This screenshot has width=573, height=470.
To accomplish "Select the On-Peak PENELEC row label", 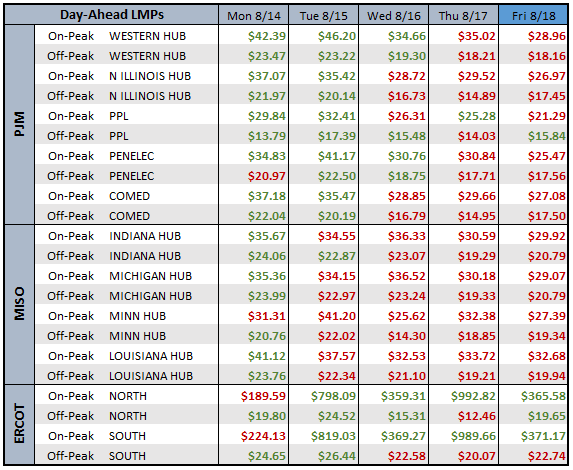I will tap(101, 156).
